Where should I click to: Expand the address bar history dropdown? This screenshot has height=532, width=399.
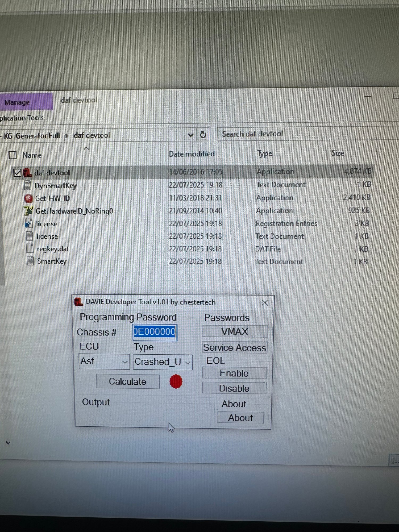point(191,135)
